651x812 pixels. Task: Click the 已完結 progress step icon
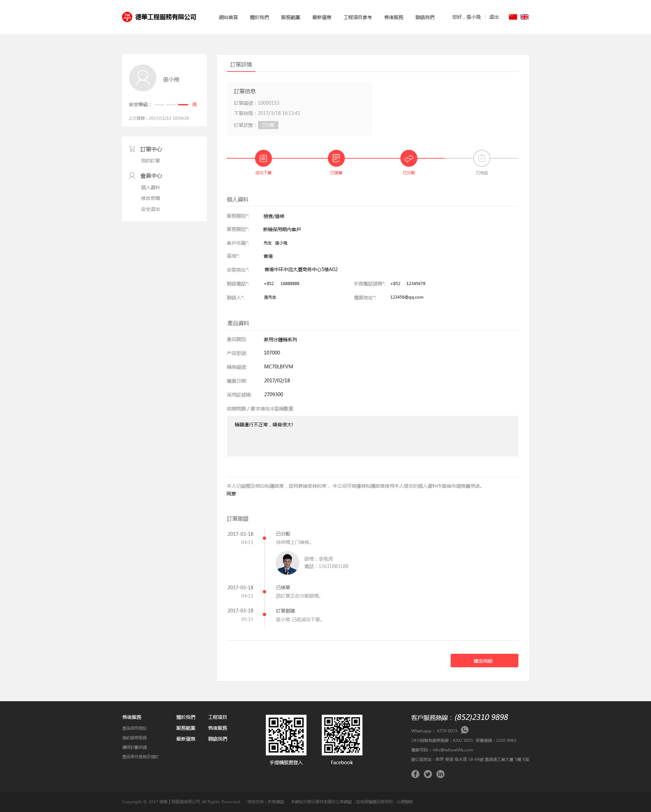tap(481, 158)
